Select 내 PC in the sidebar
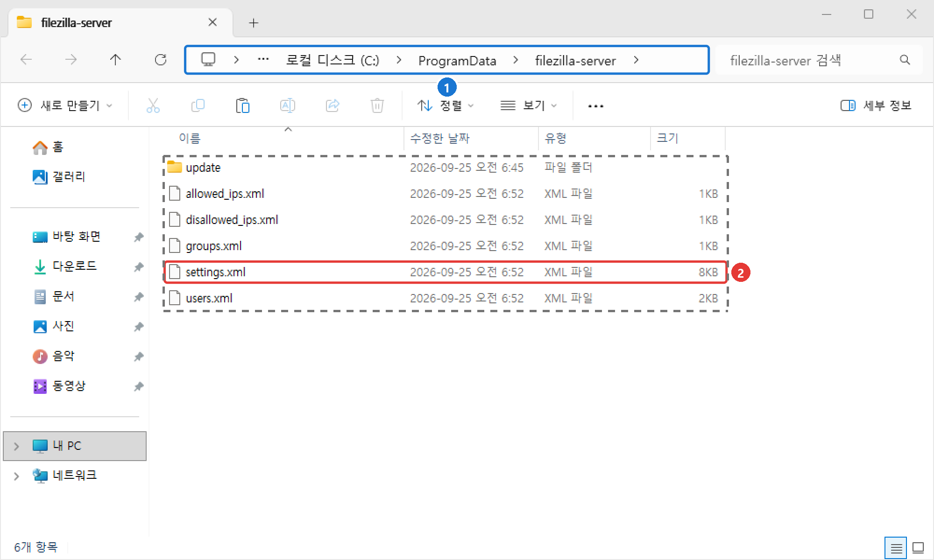Screen dimensions: 934x560 (75, 446)
